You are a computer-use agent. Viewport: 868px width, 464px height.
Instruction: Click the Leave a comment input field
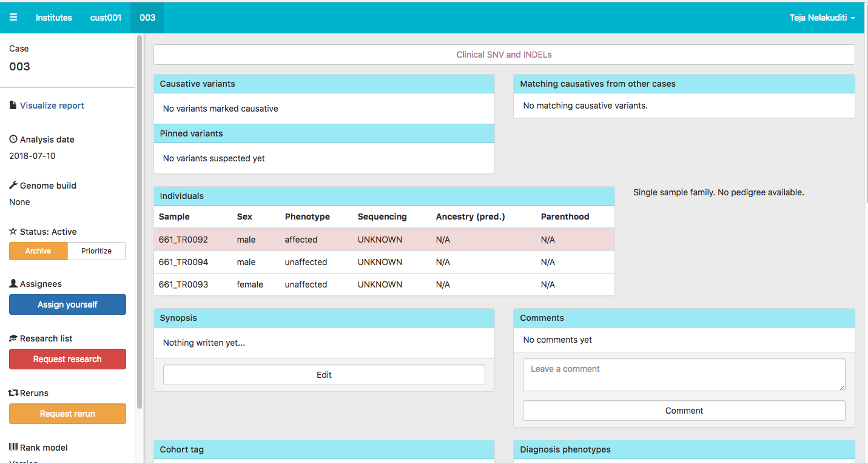(x=684, y=374)
